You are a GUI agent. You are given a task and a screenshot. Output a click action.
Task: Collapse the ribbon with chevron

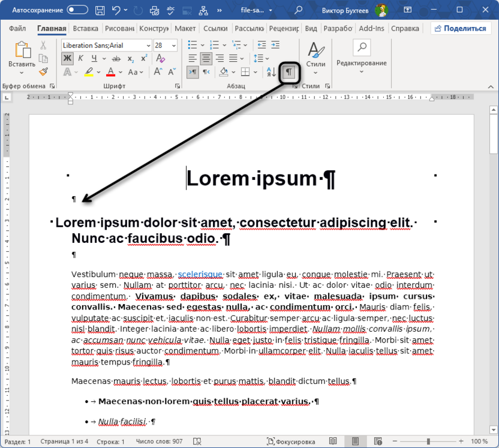(491, 86)
